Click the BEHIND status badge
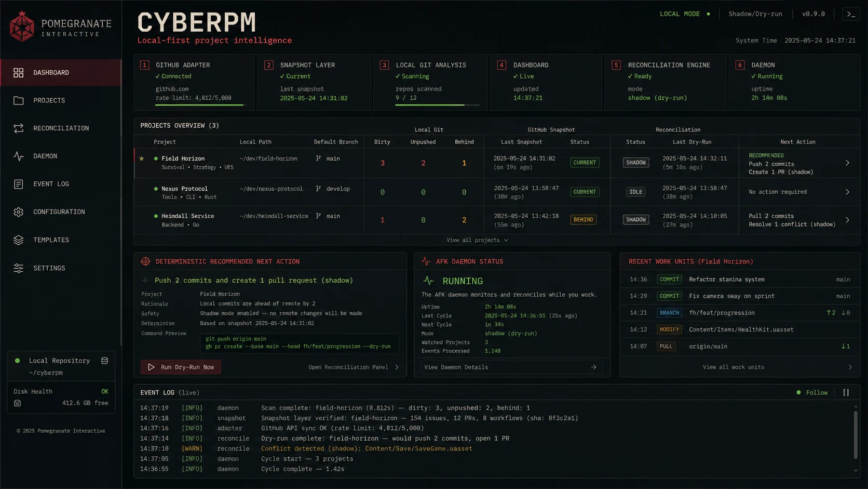The height and width of the screenshot is (489, 868). point(584,220)
